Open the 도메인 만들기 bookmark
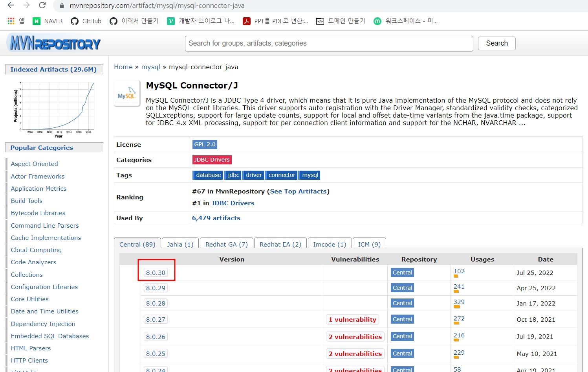This screenshot has height=372, width=588. pos(341,21)
